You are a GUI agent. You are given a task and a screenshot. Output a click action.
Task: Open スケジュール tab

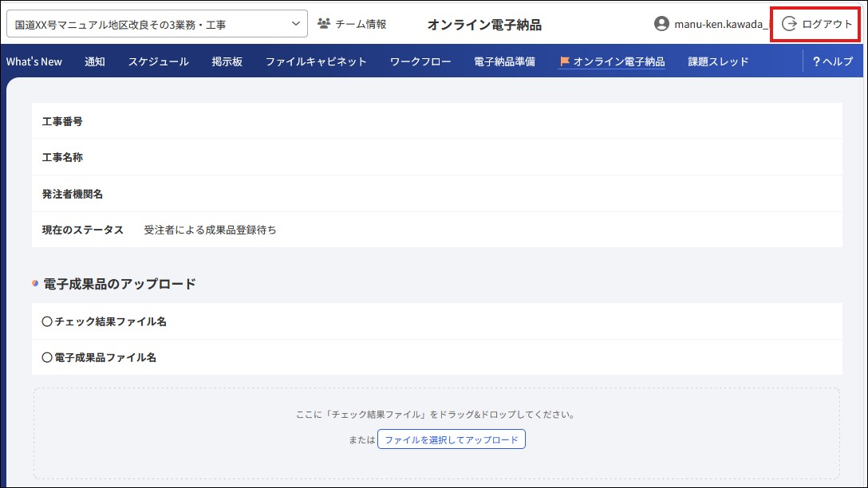pos(158,61)
